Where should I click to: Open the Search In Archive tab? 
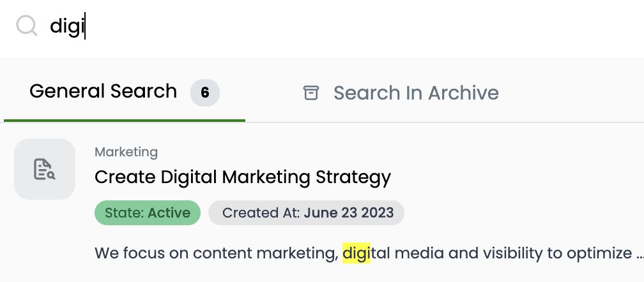point(400,93)
